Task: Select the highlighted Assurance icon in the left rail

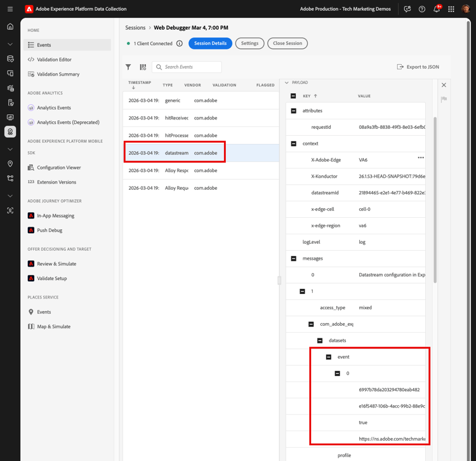Action: pos(10,132)
